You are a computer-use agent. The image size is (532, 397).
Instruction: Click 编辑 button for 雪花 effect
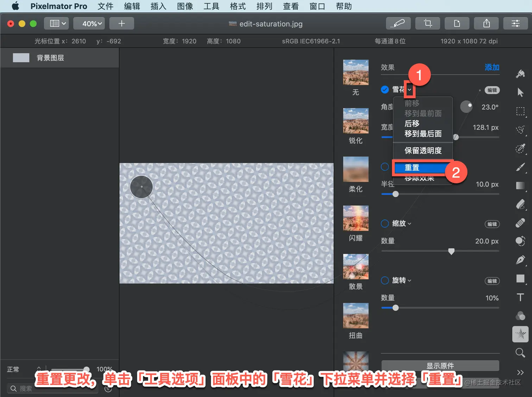pyautogui.click(x=492, y=90)
